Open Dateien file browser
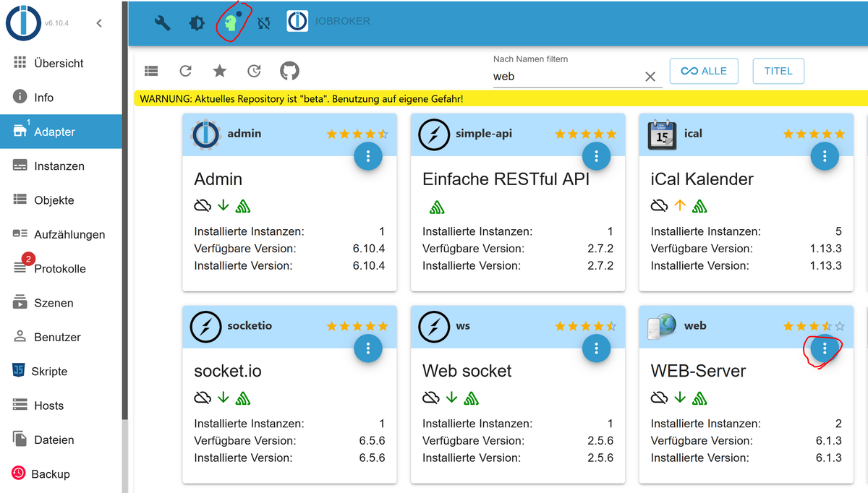 pyautogui.click(x=61, y=440)
